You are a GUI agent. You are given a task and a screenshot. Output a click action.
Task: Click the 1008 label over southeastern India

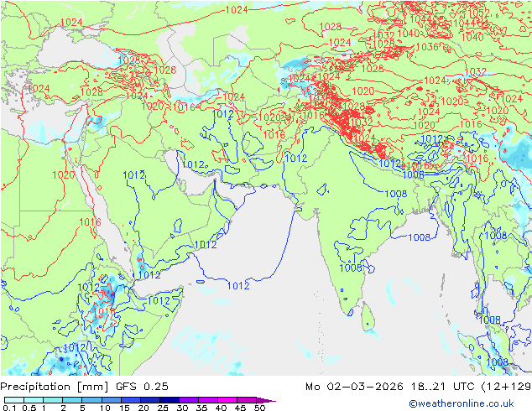pyautogui.click(x=351, y=268)
